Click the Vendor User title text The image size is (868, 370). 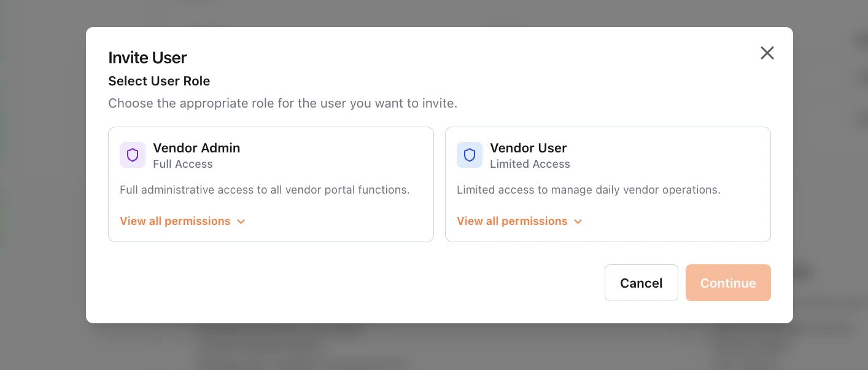point(529,148)
